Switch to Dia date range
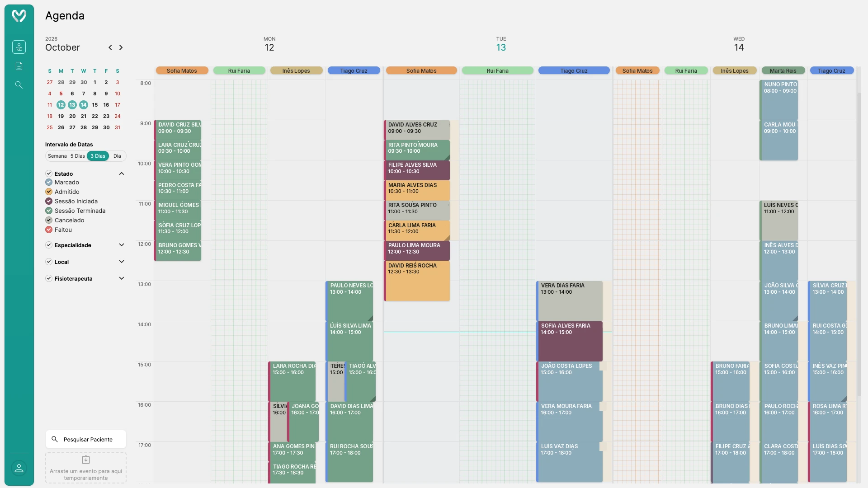 117,156
